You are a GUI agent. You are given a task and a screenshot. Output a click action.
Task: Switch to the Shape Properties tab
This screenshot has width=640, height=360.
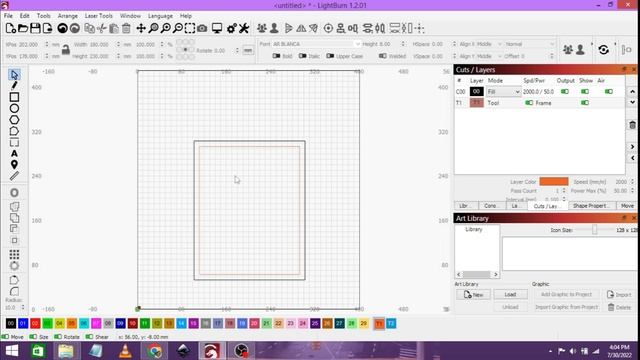click(591, 206)
